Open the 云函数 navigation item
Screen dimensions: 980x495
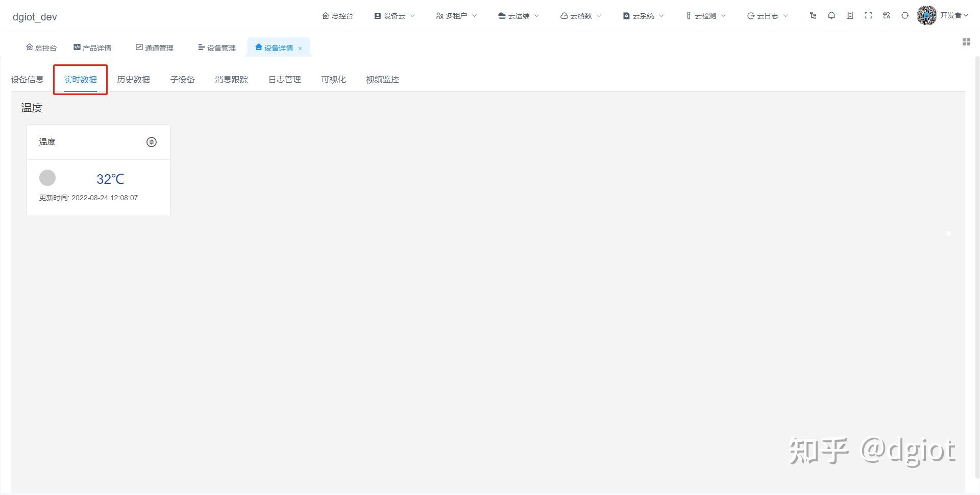[x=580, y=15]
